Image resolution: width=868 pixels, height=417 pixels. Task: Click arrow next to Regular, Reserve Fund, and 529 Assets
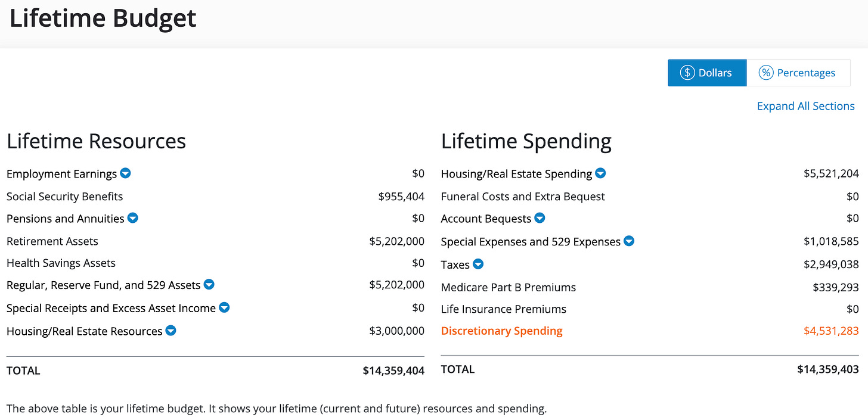[209, 285]
